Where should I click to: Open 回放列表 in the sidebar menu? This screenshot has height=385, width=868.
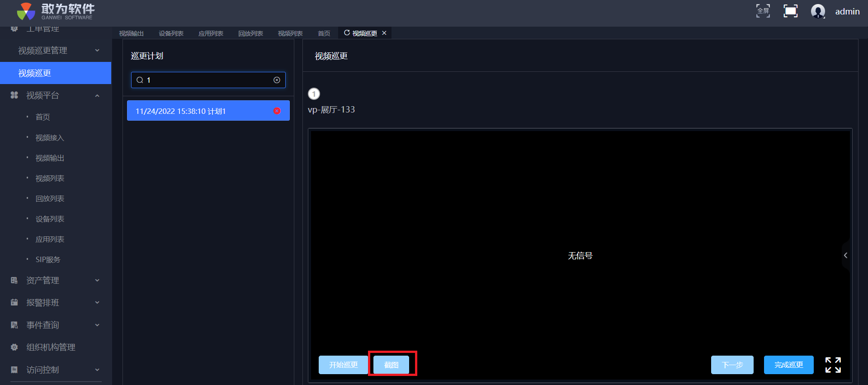(50, 199)
